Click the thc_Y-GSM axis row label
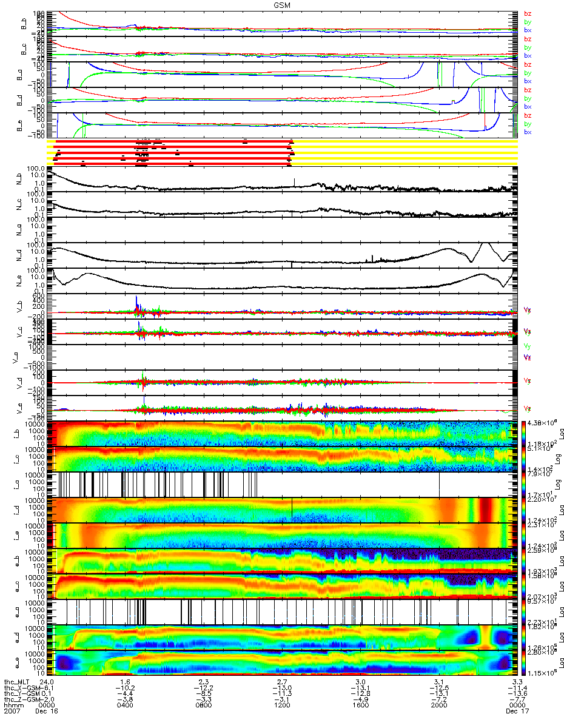The width and height of the screenshot is (564, 728). point(22,693)
